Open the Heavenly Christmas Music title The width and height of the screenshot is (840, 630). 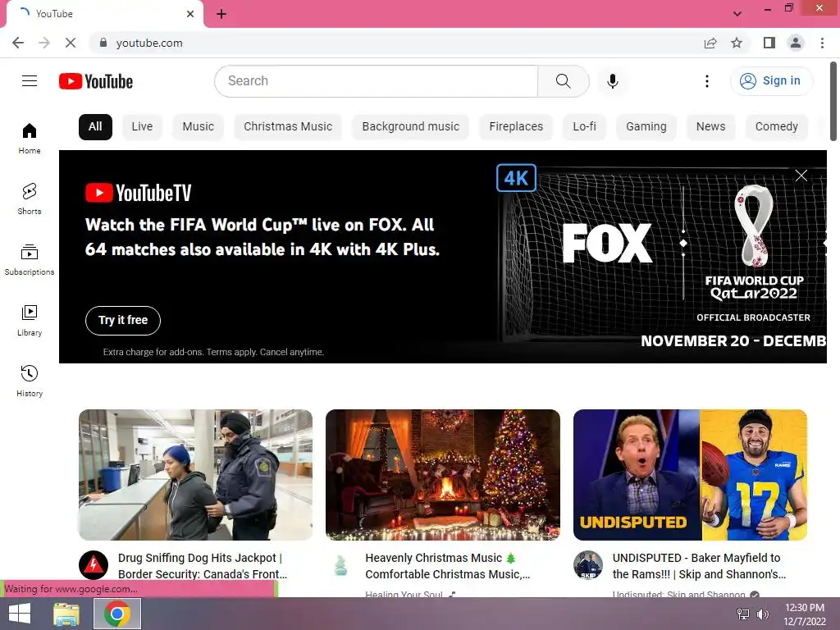point(447,566)
